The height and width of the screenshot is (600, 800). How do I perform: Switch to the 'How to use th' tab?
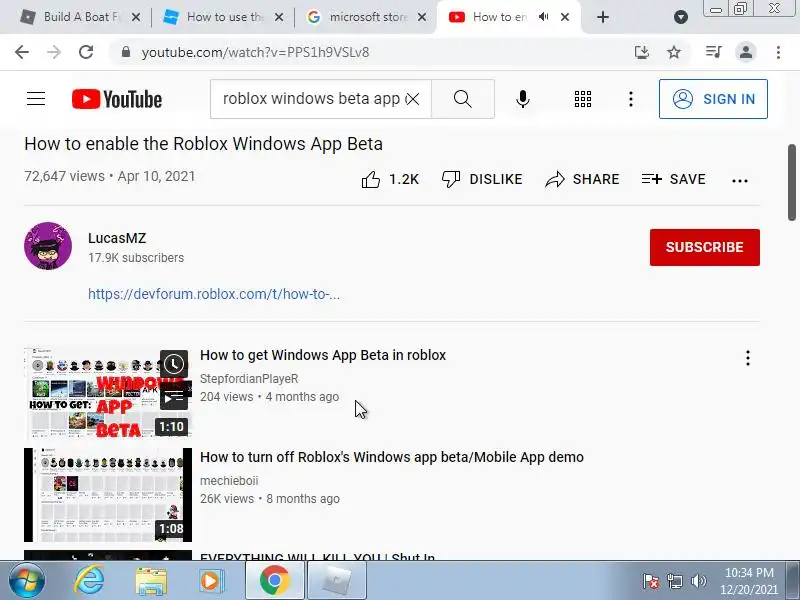point(224,17)
